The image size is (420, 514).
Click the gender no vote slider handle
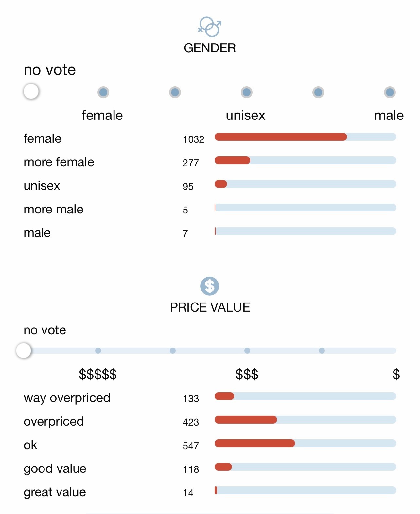tap(31, 91)
